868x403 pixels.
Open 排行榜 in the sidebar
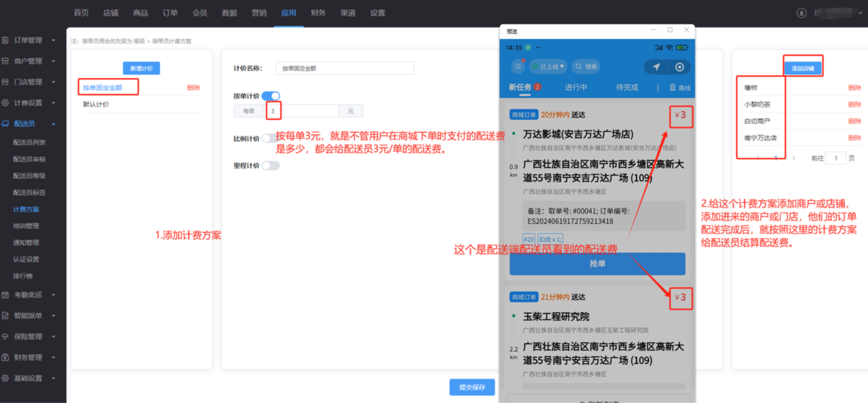[x=23, y=276]
